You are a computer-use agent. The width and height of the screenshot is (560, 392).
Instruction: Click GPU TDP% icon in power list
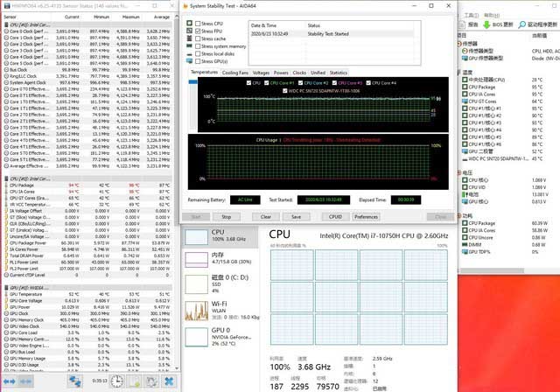click(465, 252)
